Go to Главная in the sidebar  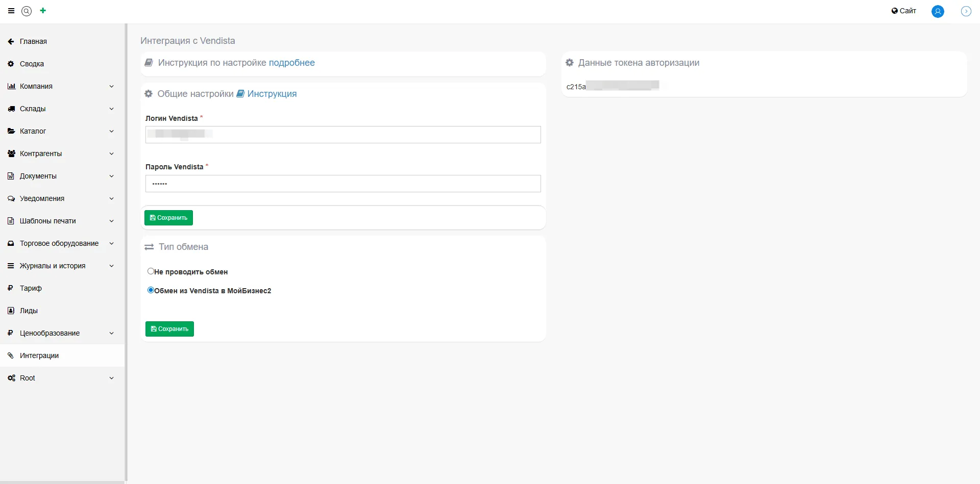point(33,41)
